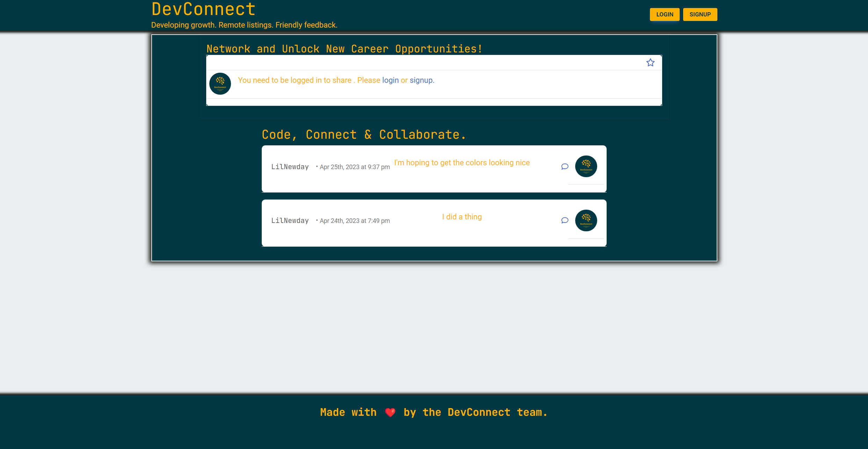Click LilNewday's avatar on the Apr 25th post
The height and width of the screenshot is (449, 868).
(x=586, y=166)
